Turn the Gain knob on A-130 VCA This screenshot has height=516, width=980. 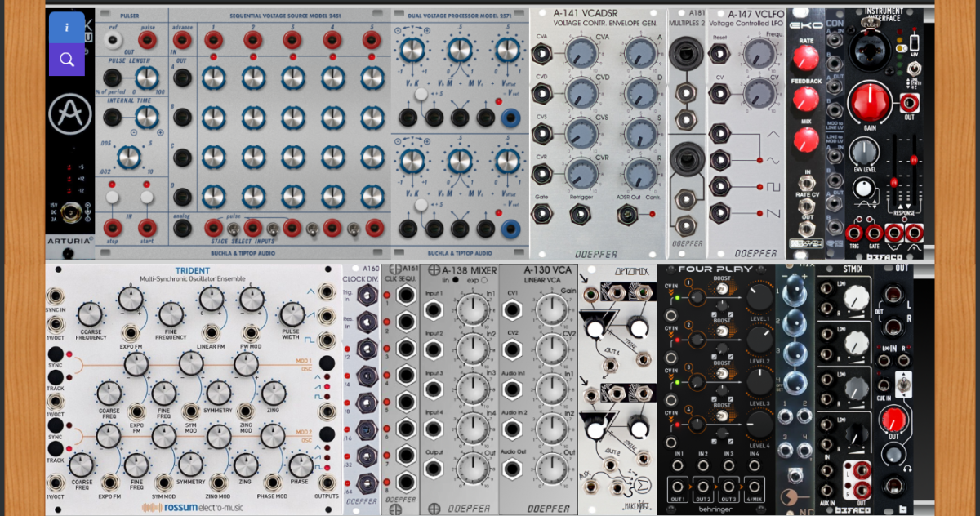(551, 309)
